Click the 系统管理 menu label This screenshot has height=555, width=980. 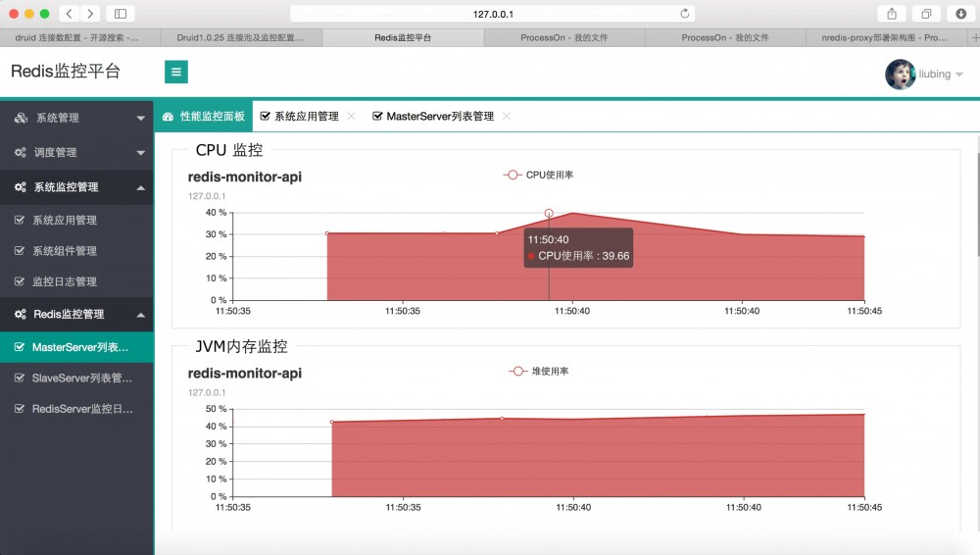click(x=58, y=119)
